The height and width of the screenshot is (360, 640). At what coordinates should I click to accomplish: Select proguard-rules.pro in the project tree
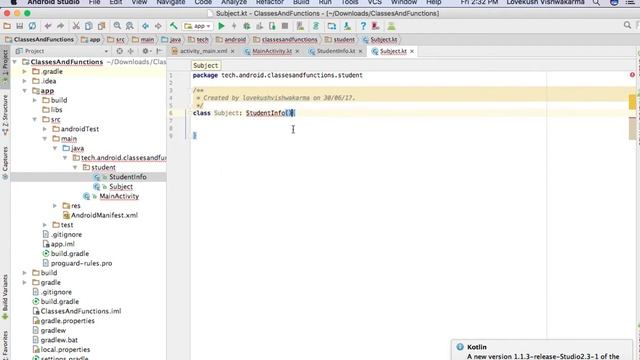[81, 263]
